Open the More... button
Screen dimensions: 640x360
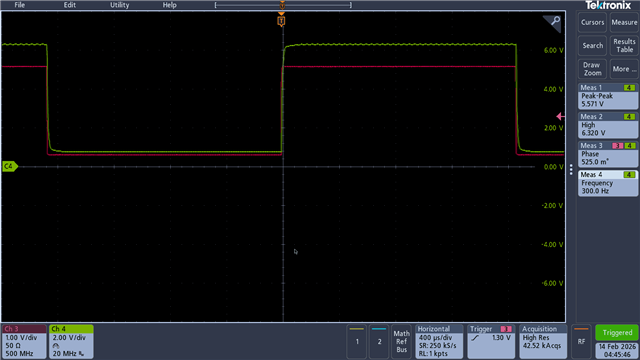pos(624,69)
